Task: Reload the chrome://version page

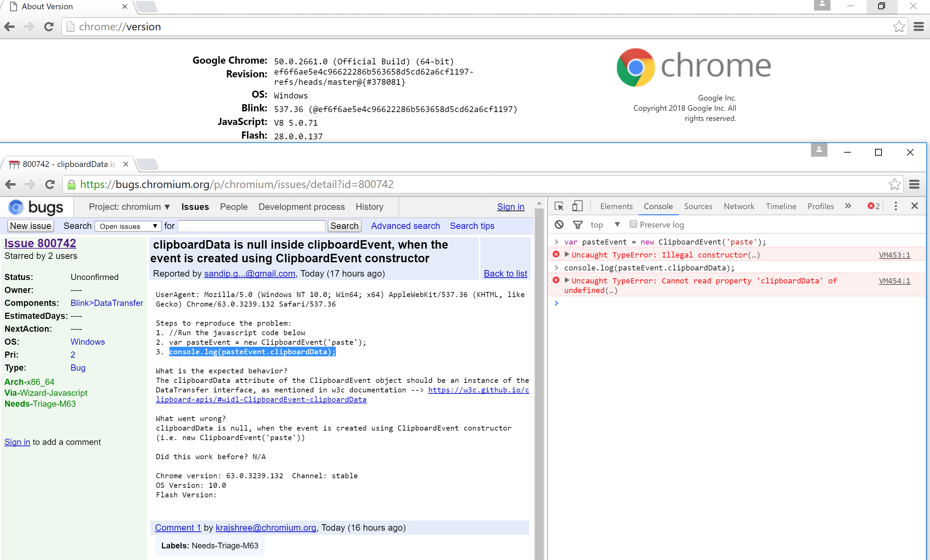Action: coord(49,27)
